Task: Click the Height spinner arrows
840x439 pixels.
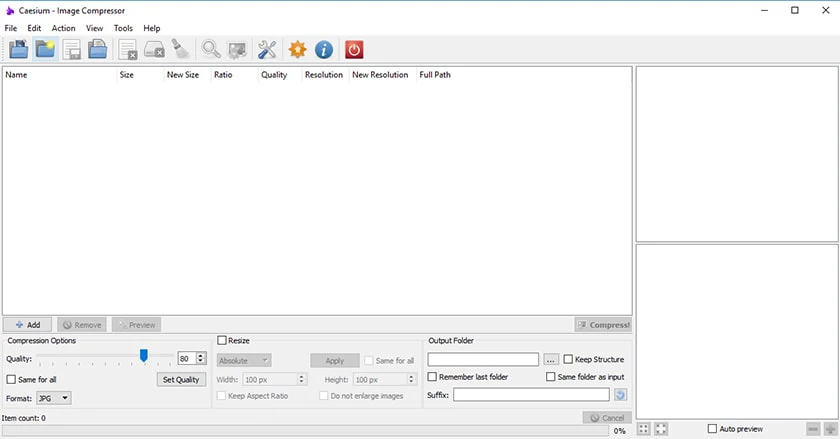Action: point(411,380)
